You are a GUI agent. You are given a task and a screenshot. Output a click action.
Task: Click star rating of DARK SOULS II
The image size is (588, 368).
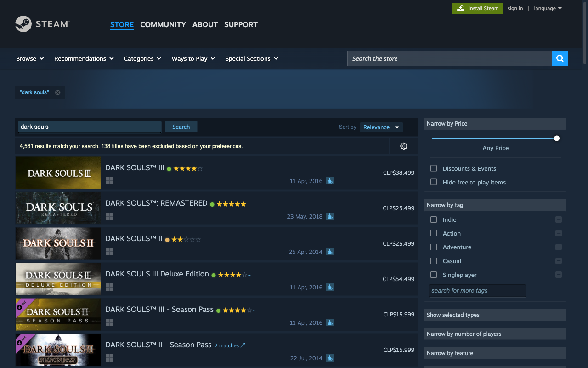[186, 239]
